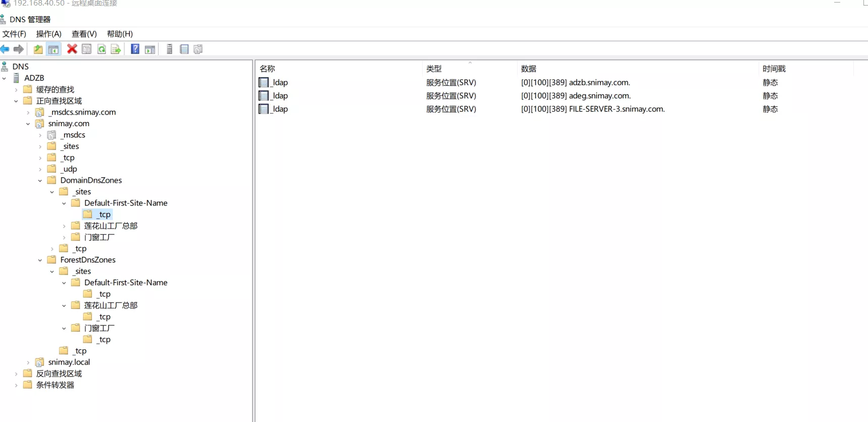Open the 查看(V) menu
868x422 pixels.
[x=84, y=34]
